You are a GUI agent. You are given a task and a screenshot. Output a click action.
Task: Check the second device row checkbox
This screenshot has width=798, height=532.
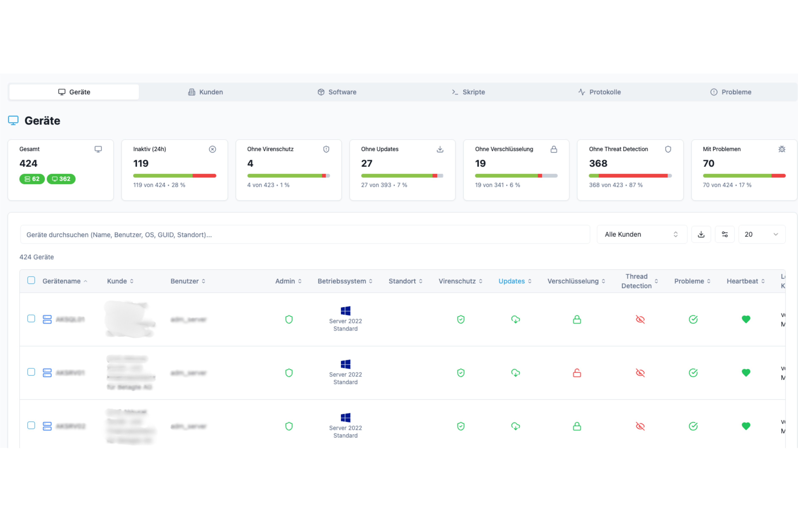[31, 372]
